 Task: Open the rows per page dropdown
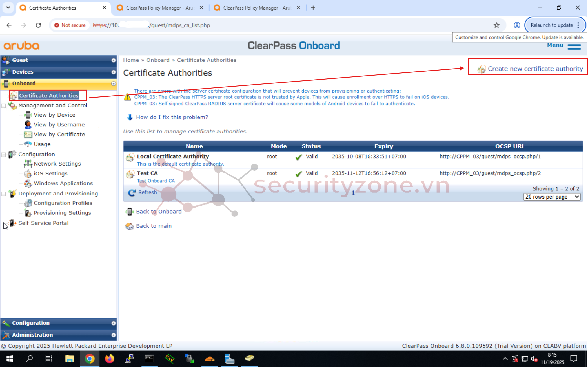552,197
